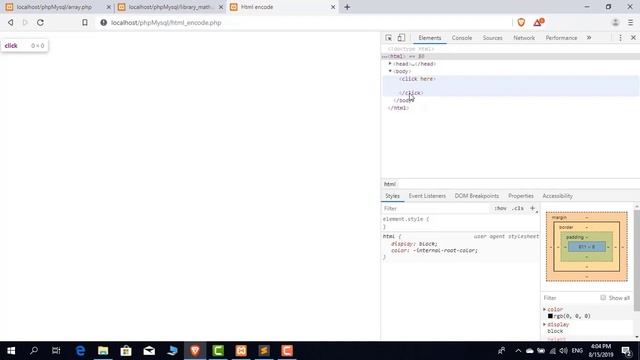
Task: Open the Network tab
Action: point(524,38)
